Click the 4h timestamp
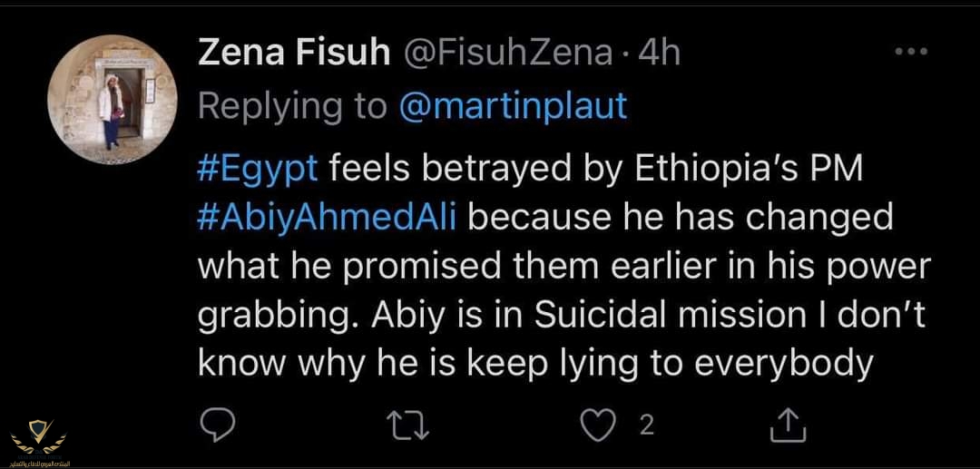 [x=659, y=54]
